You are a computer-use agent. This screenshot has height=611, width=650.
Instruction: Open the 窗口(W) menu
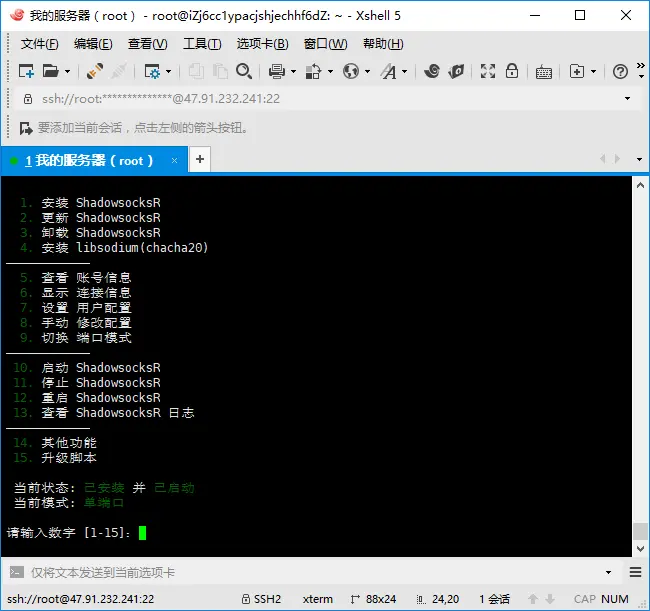coord(325,44)
